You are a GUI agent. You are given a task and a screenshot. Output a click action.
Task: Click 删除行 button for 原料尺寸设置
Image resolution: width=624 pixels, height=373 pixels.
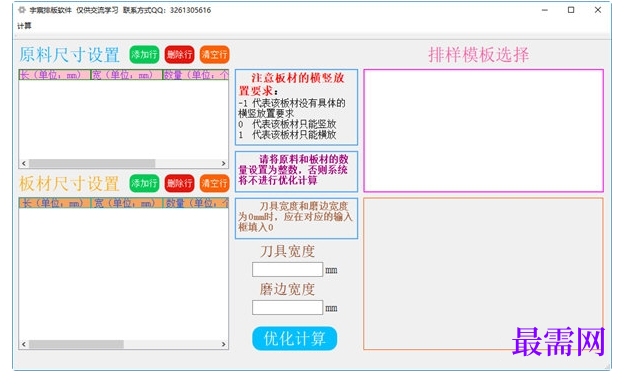click(x=179, y=54)
